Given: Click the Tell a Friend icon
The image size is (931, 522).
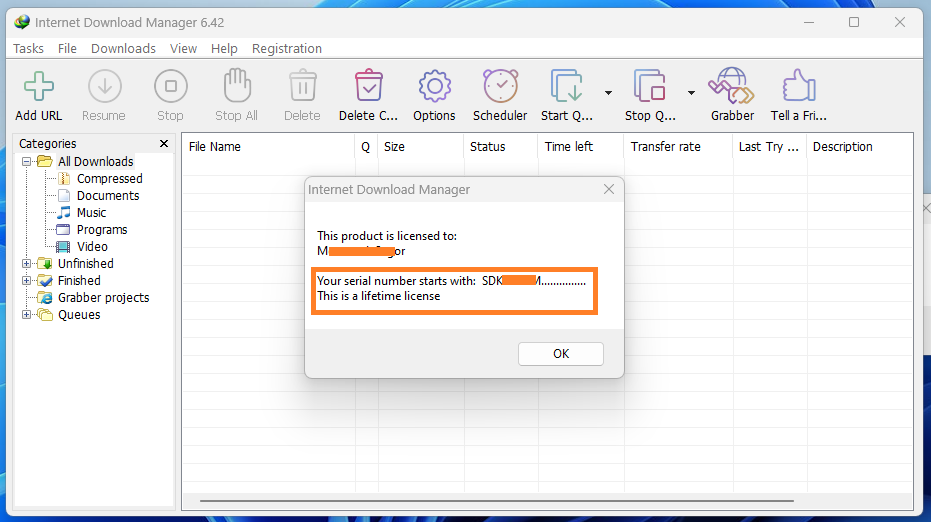Looking at the screenshot, I should [x=798, y=88].
